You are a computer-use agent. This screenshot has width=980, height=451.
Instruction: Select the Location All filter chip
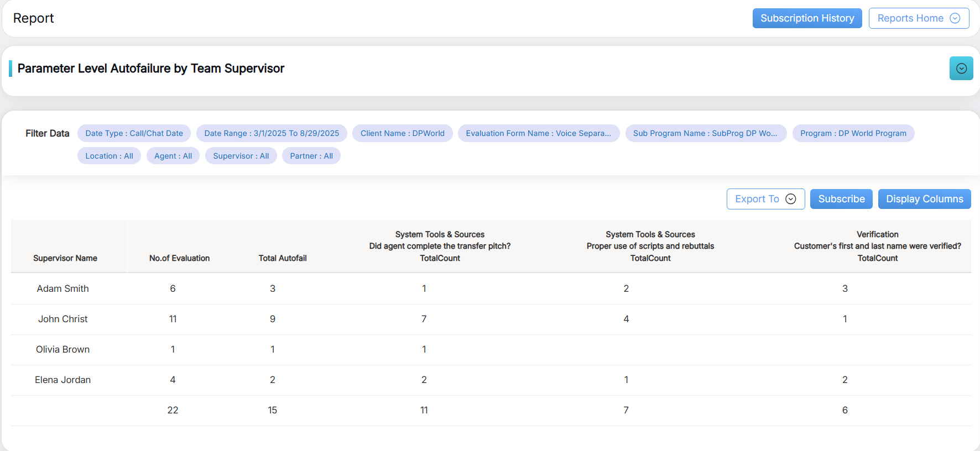point(109,156)
